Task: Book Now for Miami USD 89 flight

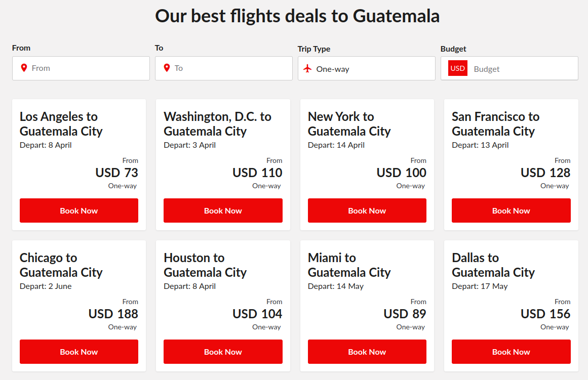Action: pyautogui.click(x=367, y=352)
